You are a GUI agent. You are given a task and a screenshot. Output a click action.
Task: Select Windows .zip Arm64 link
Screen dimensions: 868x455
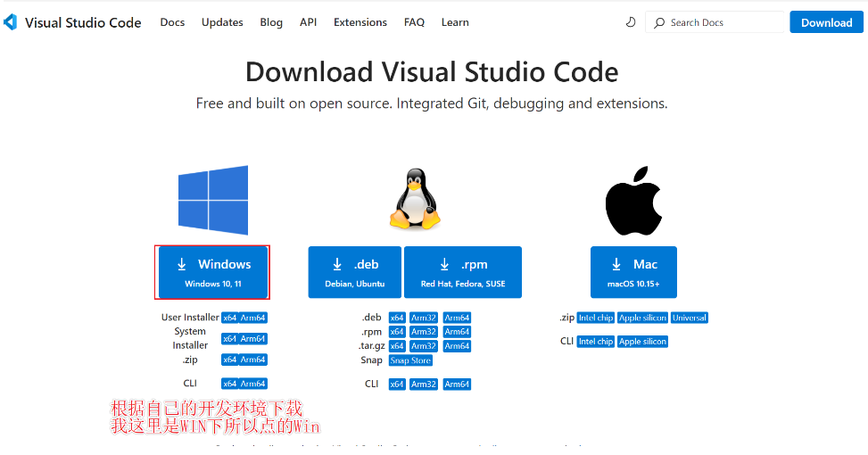coord(253,360)
